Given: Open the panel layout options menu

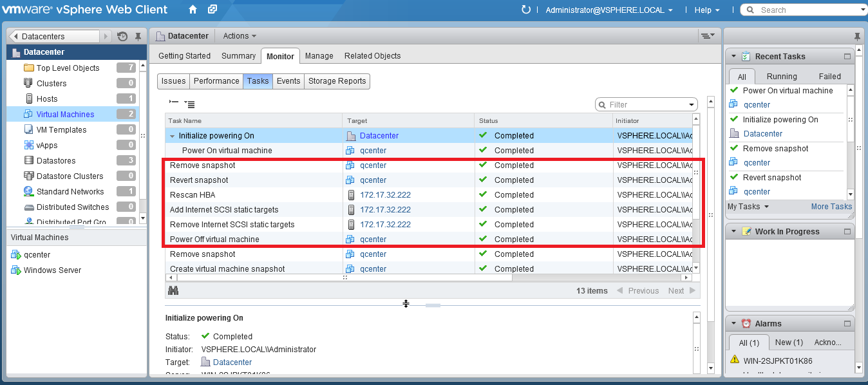Looking at the screenshot, I should (707, 36).
